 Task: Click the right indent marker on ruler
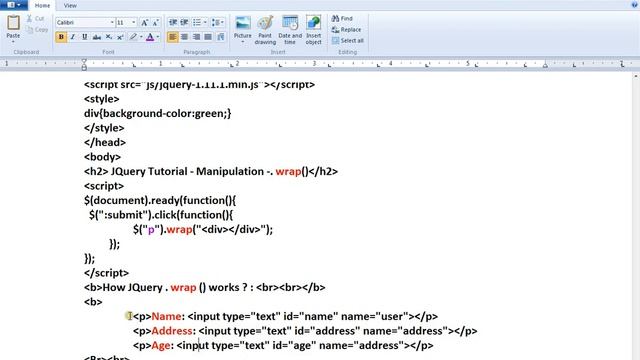pos(545,65)
